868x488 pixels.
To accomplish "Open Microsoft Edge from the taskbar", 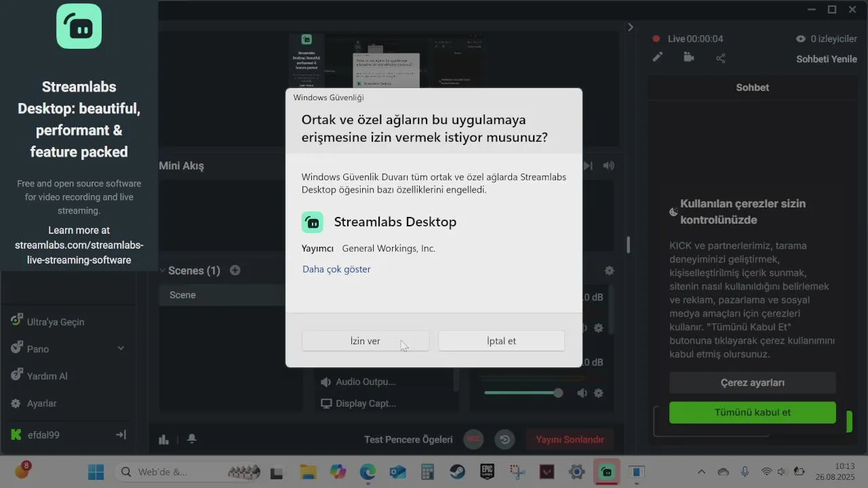I will click(368, 472).
